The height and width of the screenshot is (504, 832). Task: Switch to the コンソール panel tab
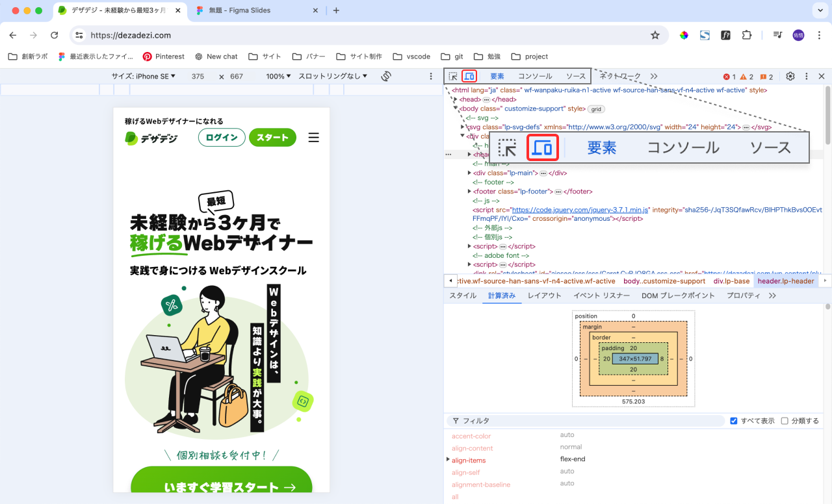pyautogui.click(x=535, y=76)
